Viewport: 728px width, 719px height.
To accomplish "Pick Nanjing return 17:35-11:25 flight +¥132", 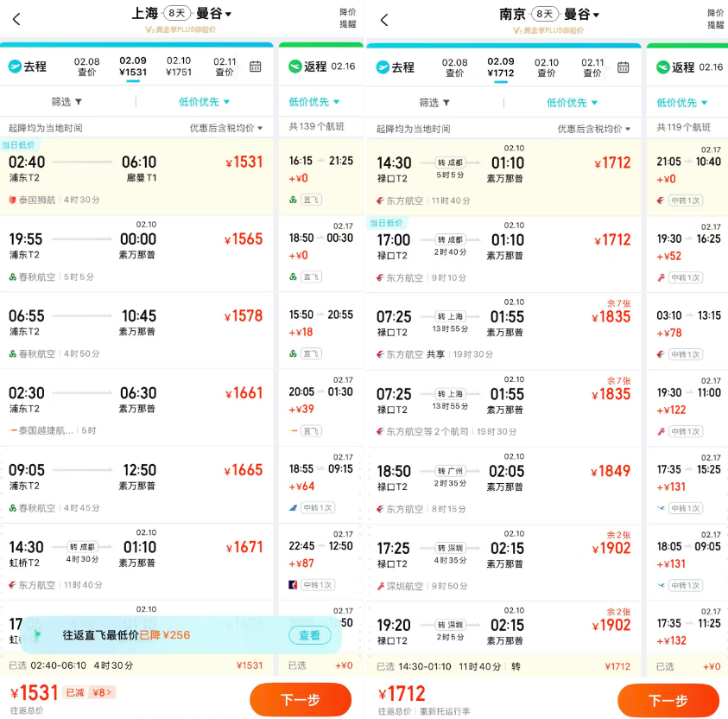I will (687, 628).
